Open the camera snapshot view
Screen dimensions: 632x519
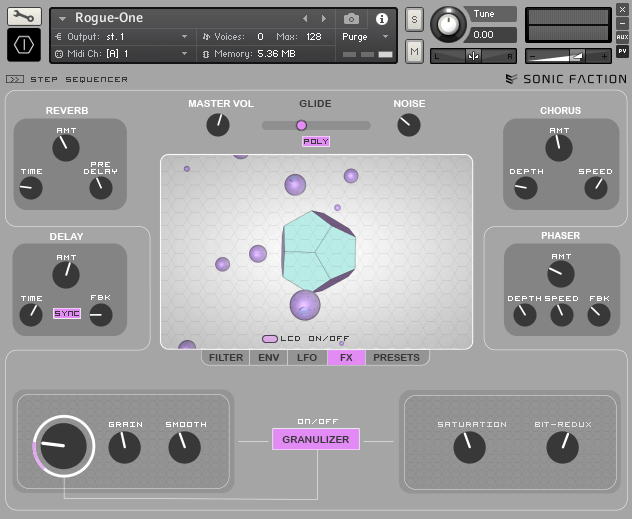click(x=351, y=19)
